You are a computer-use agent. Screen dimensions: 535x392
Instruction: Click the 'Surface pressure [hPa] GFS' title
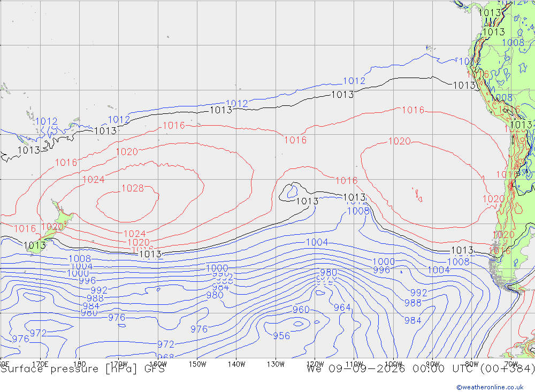coord(82,369)
